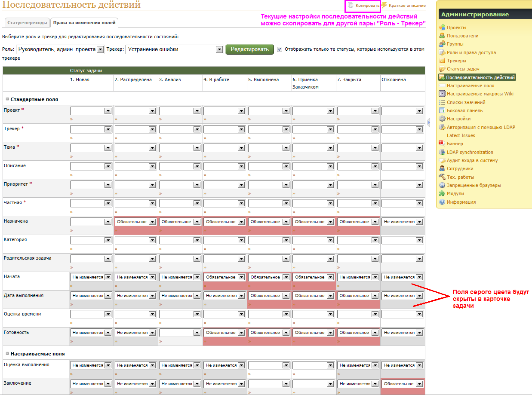Click the Настройки gear icon
This screenshot has width=532, height=395.
pyautogui.click(x=442, y=119)
